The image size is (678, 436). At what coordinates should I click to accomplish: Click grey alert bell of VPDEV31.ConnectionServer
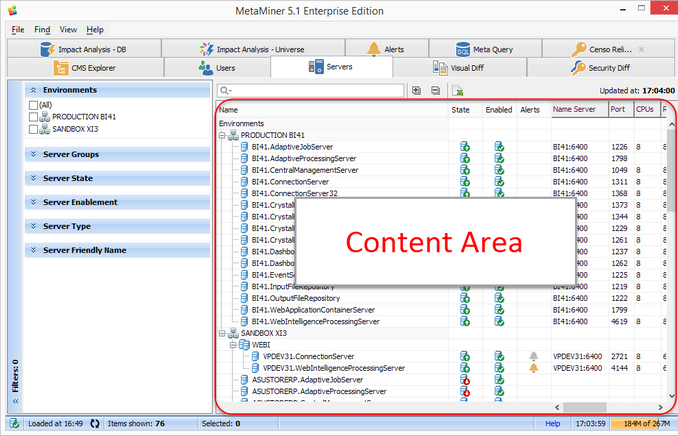534,356
